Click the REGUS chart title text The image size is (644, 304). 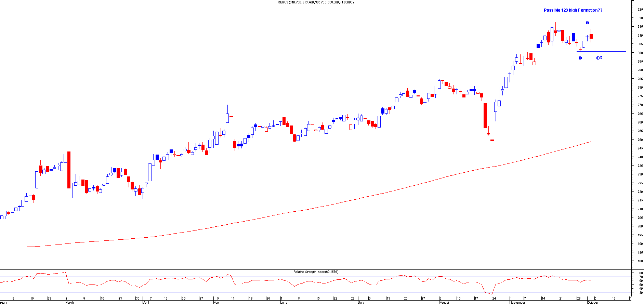point(316,2)
